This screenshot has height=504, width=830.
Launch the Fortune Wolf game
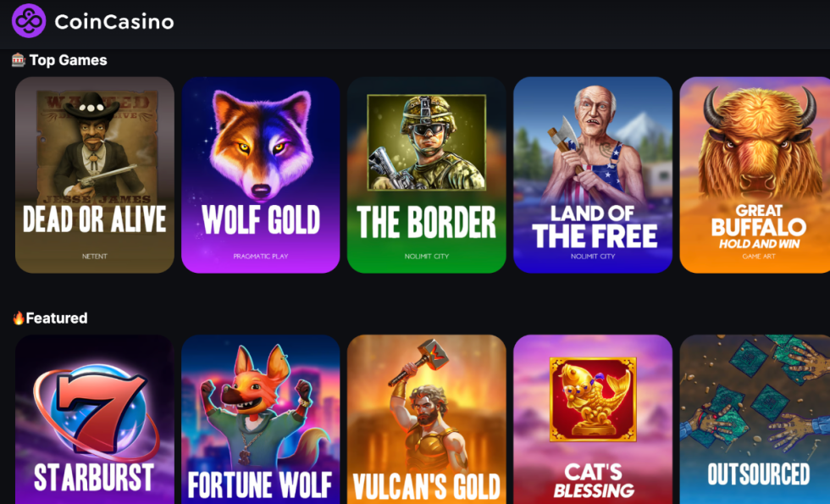coord(261,419)
